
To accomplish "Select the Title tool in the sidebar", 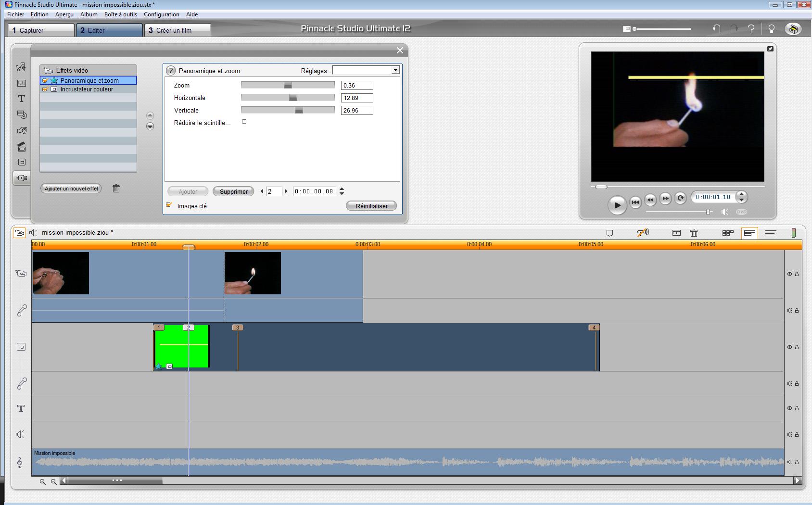I will (22, 99).
